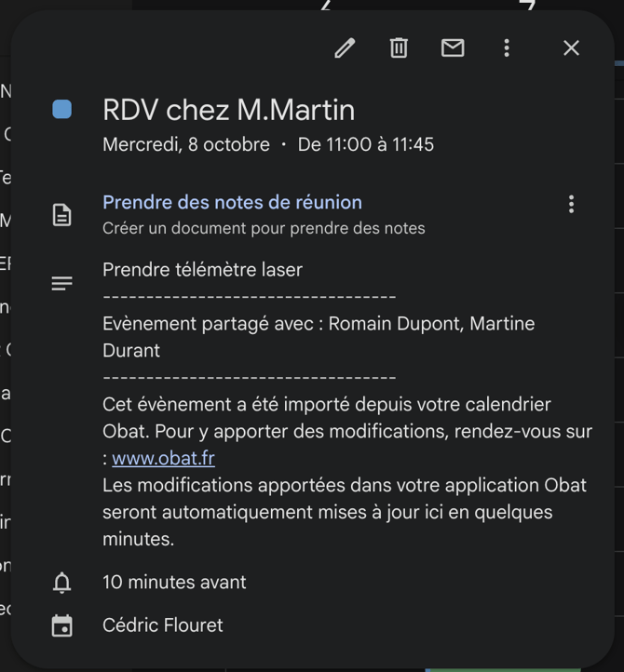Click the blue event color square
The height and width of the screenshot is (672, 624).
pos(62,110)
